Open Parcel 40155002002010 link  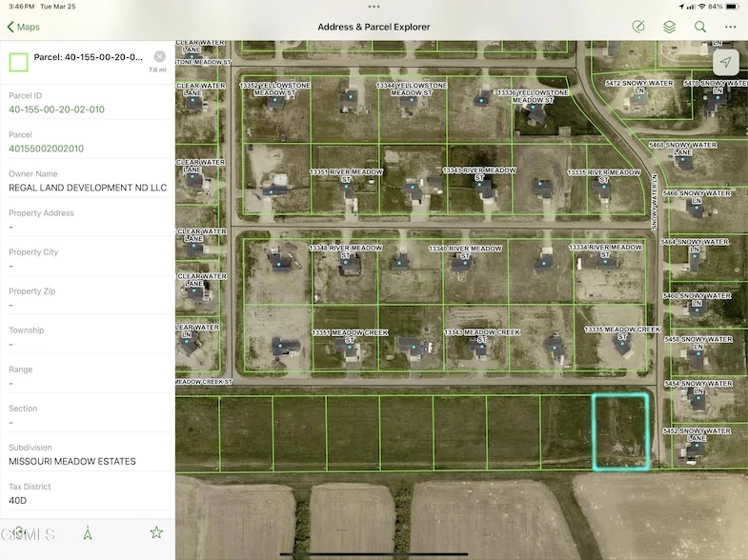47,149
